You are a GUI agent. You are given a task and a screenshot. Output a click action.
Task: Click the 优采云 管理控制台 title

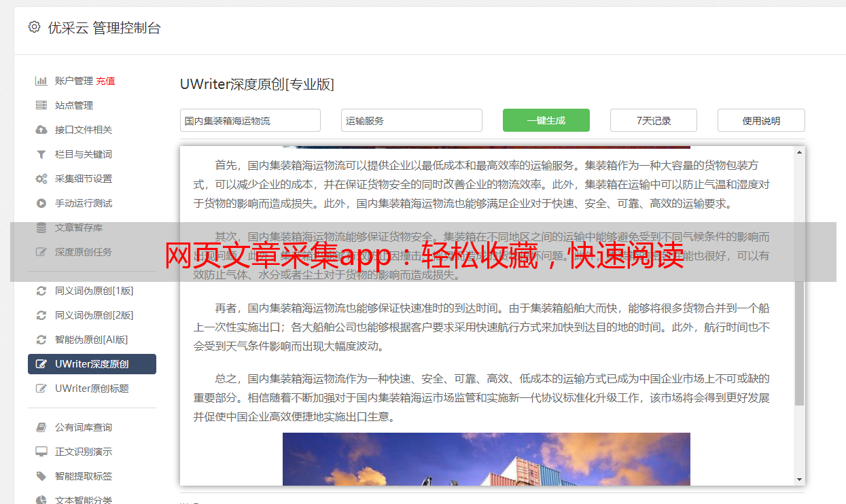tap(104, 28)
